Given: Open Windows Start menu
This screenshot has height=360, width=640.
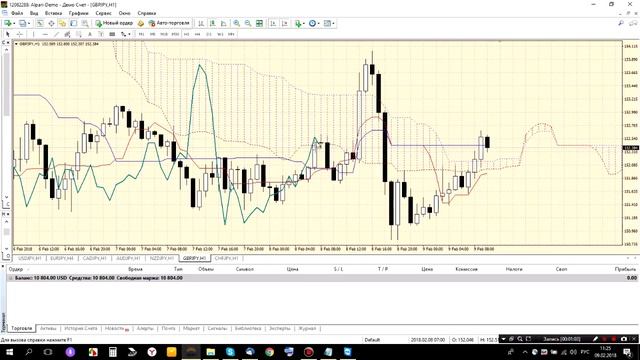Looking at the screenshot, I should coord(9,352).
